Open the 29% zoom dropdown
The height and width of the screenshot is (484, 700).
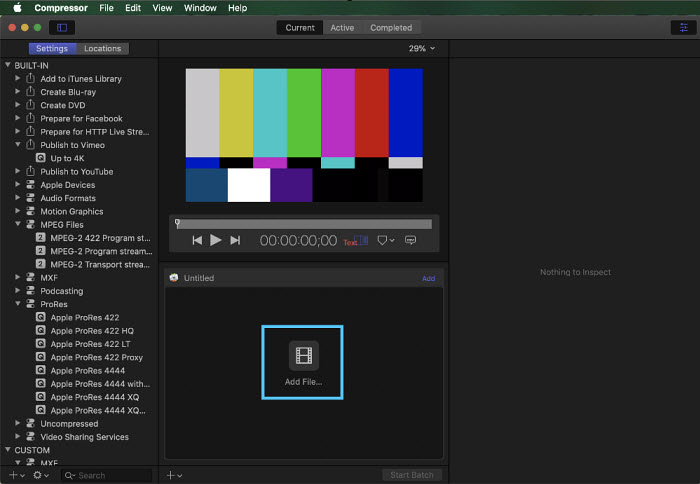pos(422,48)
